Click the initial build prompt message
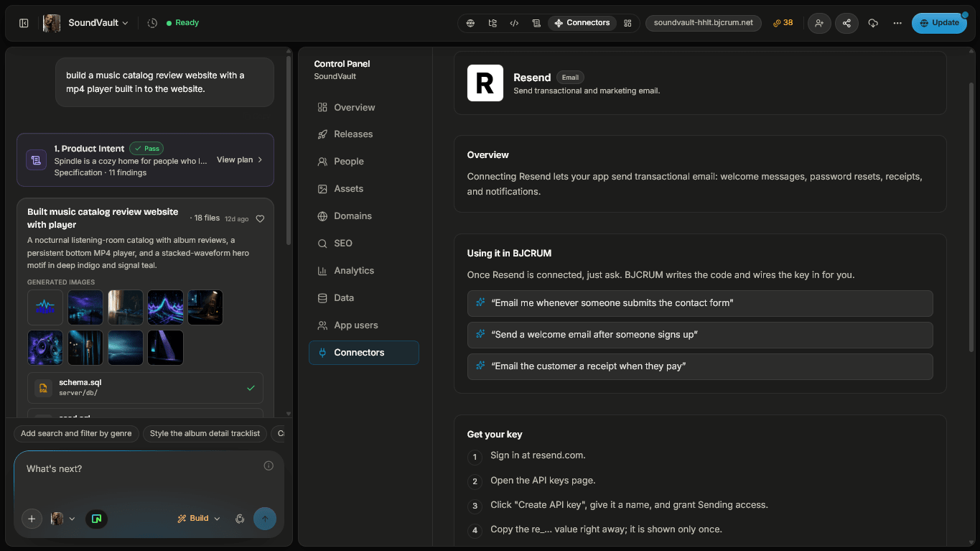Screen dimensions: 980x551 [164, 83]
